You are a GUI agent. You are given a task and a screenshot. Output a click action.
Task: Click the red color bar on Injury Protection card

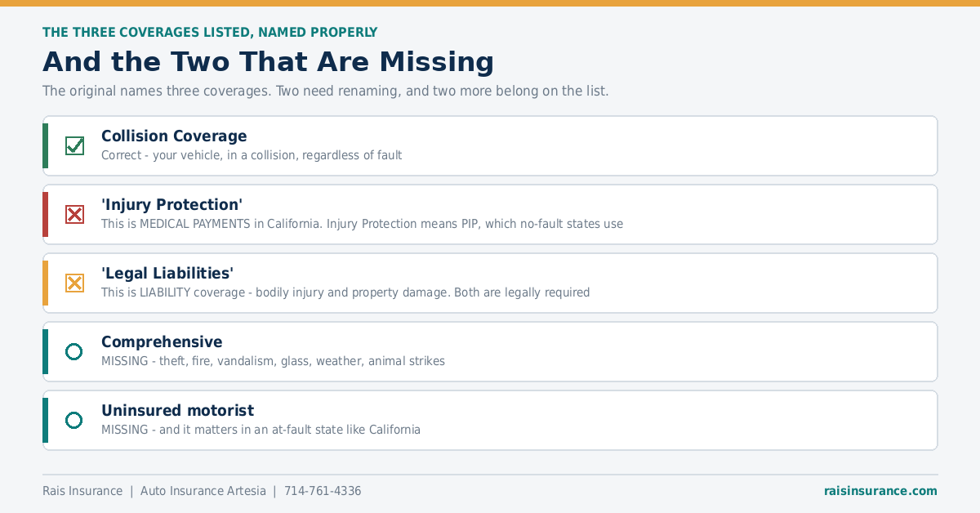coord(46,214)
